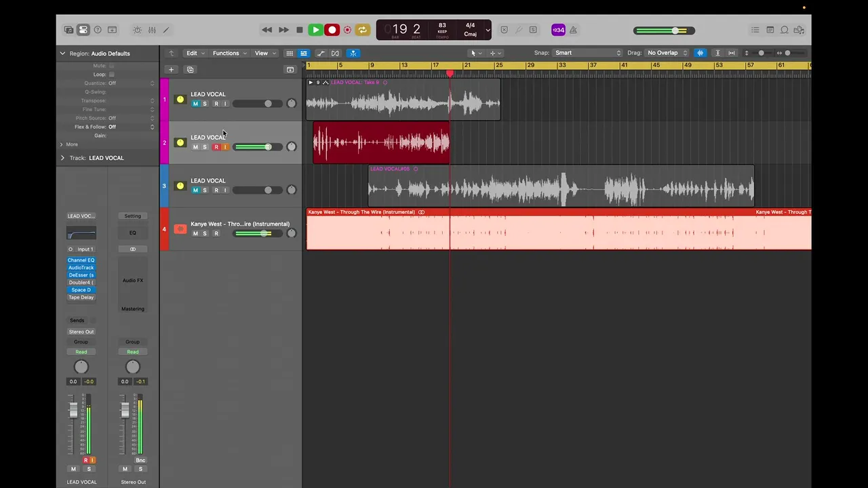Image resolution: width=868 pixels, height=488 pixels.
Task: Toggle the purple Count-in 1234 button
Action: click(558, 30)
